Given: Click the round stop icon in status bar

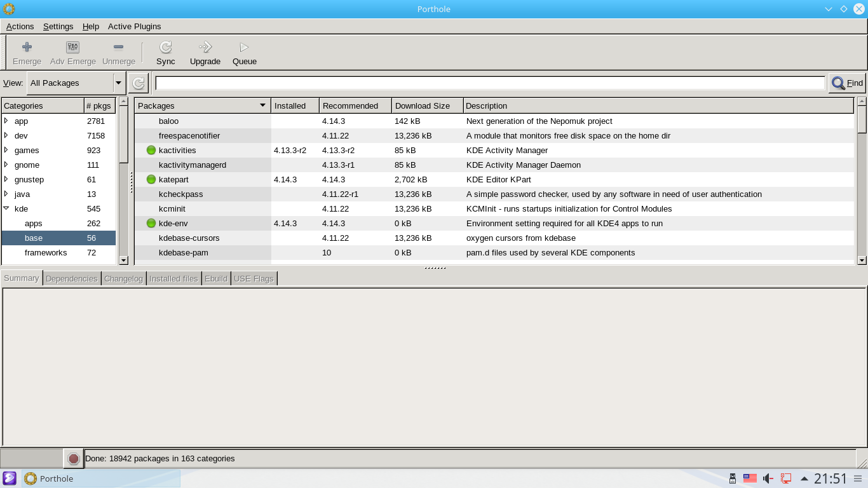Looking at the screenshot, I should 73,458.
